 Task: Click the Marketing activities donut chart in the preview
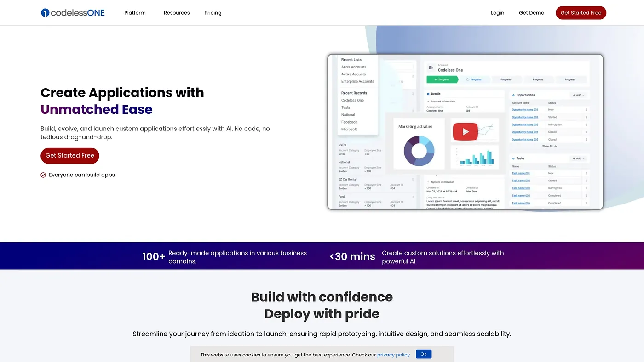pos(419,151)
